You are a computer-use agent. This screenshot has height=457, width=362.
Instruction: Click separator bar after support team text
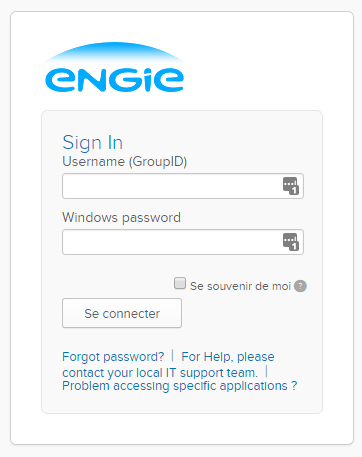pos(267,371)
